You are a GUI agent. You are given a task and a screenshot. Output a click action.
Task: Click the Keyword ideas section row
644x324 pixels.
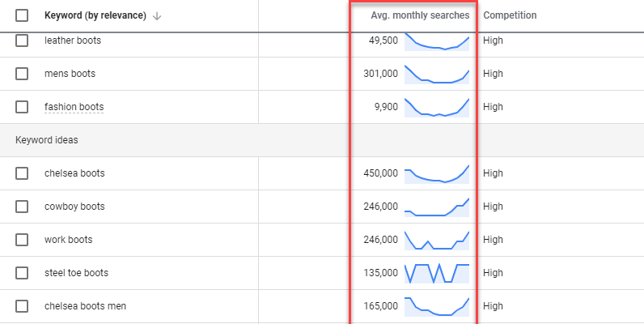coord(46,140)
